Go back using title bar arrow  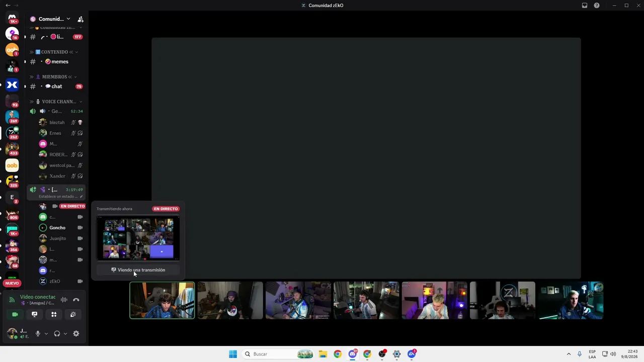[8, 6]
